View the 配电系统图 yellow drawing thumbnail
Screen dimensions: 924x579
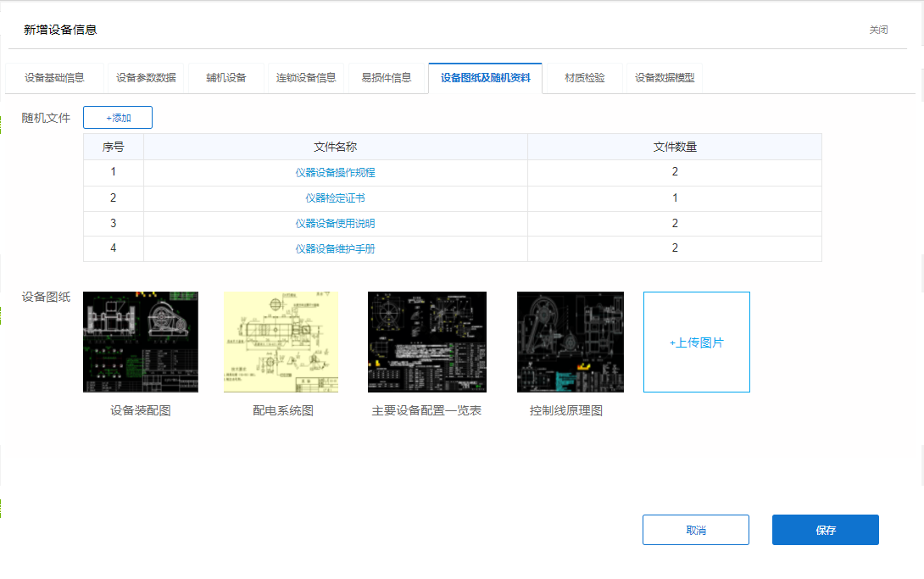coord(281,342)
